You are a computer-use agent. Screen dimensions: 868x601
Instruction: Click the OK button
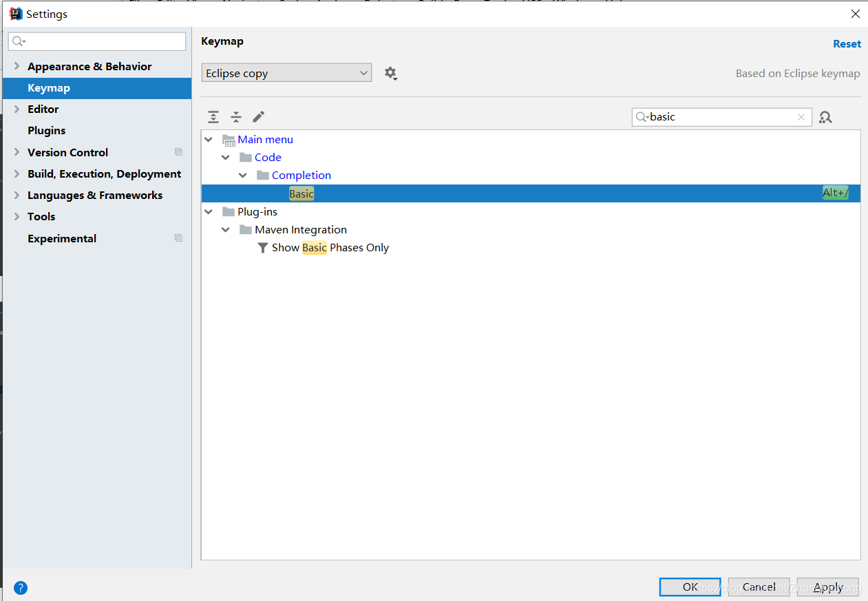coord(690,587)
